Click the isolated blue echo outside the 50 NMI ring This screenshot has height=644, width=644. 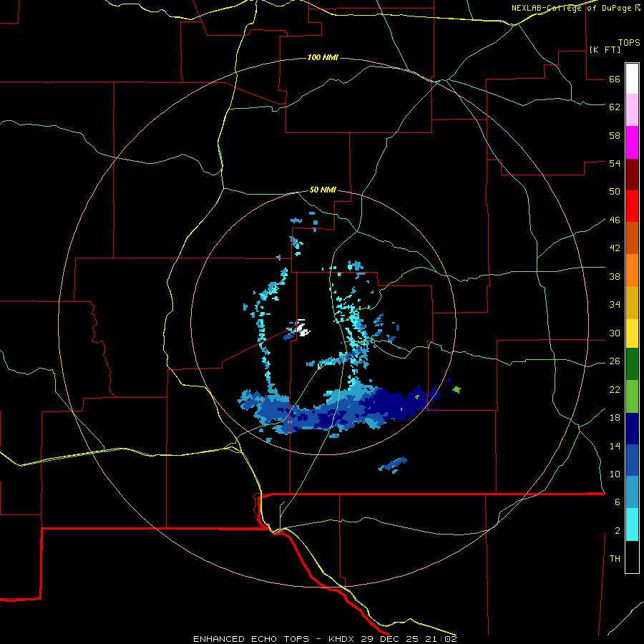coord(393,465)
